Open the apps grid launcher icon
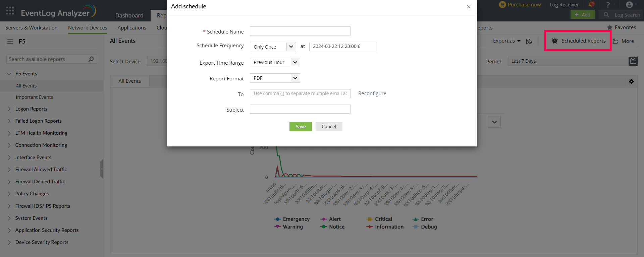 (x=10, y=10)
